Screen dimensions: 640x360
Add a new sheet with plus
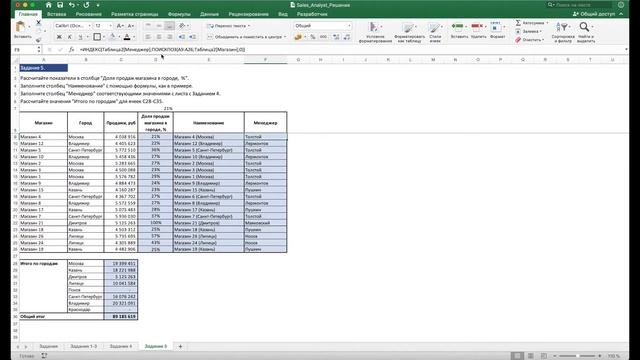click(180, 347)
